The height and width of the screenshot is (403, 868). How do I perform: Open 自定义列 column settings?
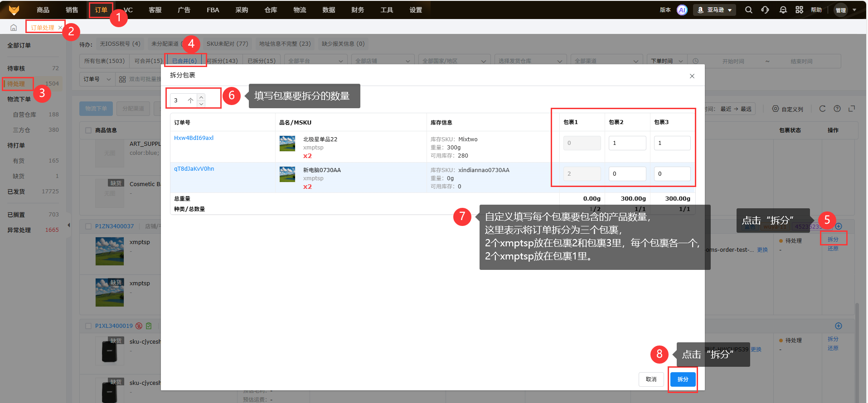pos(788,109)
